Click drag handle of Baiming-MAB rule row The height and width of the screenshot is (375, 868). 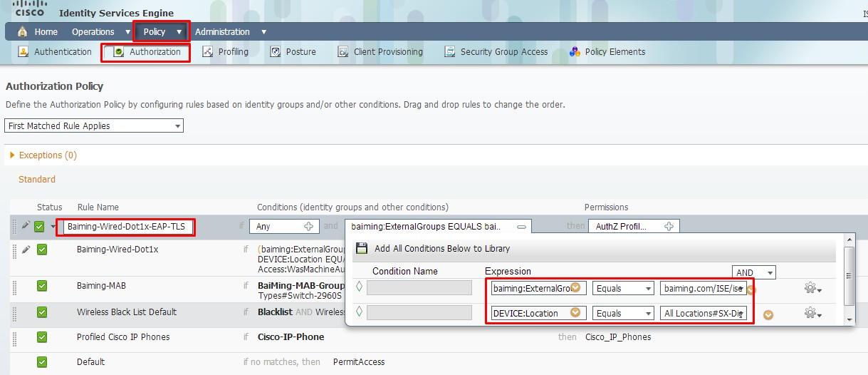[14, 288]
